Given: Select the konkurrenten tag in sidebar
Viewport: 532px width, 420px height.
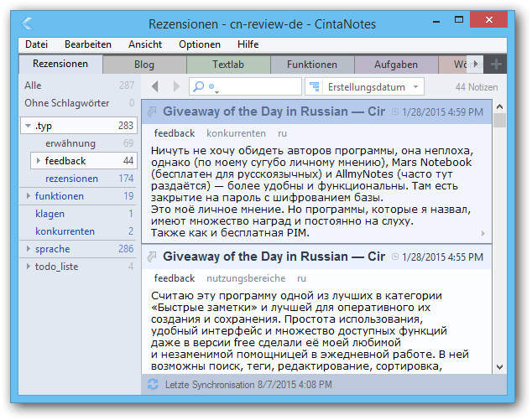Looking at the screenshot, I should (x=79, y=231).
